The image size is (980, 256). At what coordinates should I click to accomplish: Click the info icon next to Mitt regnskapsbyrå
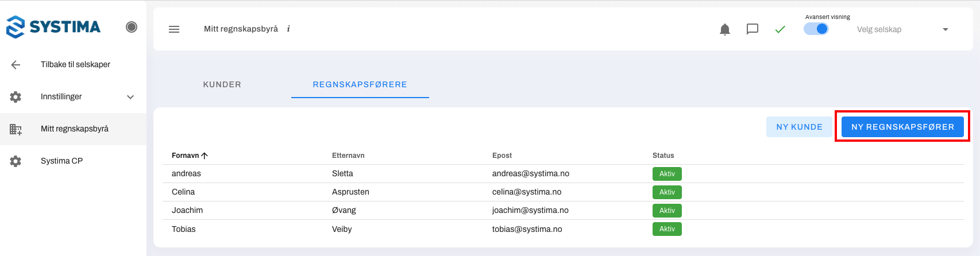click(x=288, y=29)
